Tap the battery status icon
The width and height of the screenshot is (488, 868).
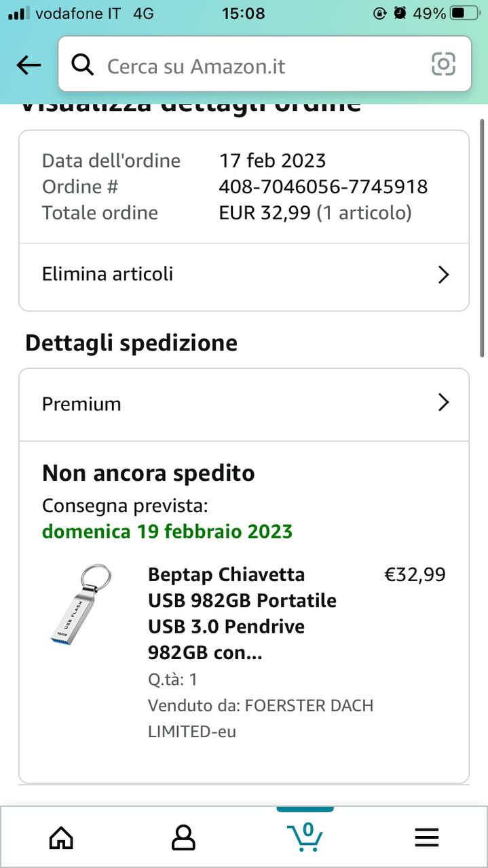coord(466,13)
